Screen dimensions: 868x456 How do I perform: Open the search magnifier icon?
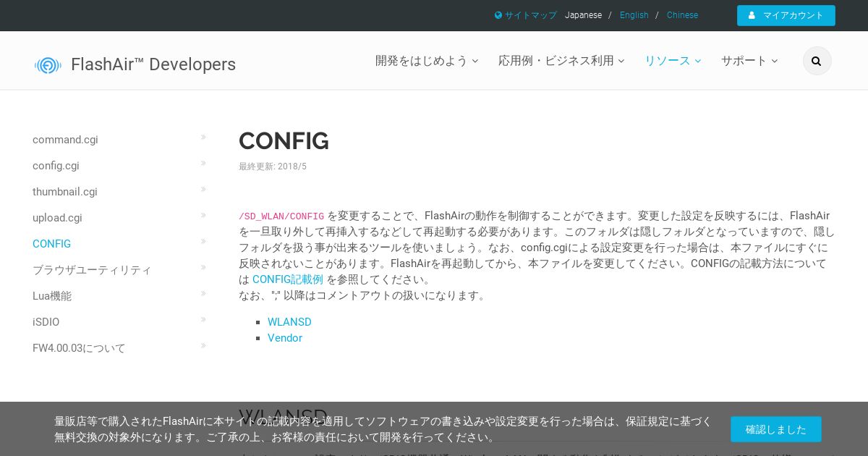tap(817, 61)
